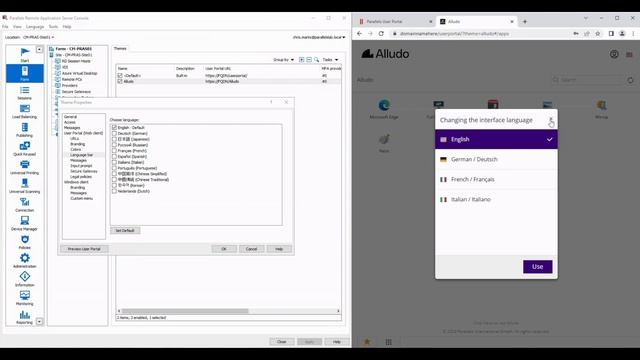The image size is (640, 360).
Task: Check Español (Spanish) language
Action: coord(114,156)
